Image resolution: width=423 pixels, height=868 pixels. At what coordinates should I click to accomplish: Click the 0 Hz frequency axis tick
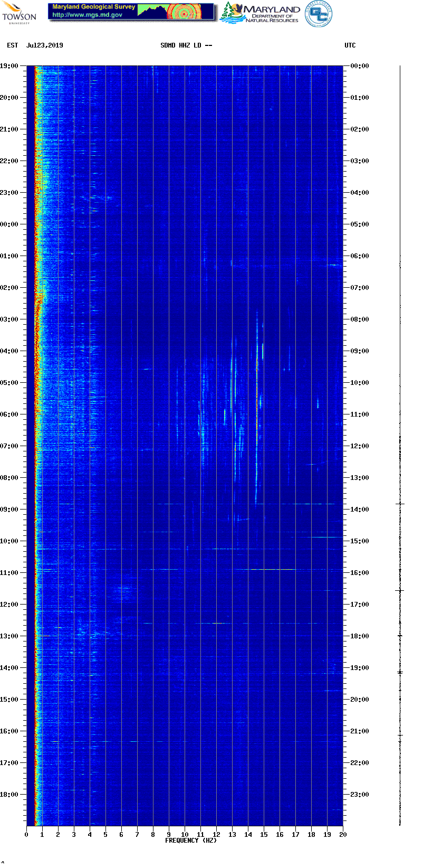pos(26,835)
